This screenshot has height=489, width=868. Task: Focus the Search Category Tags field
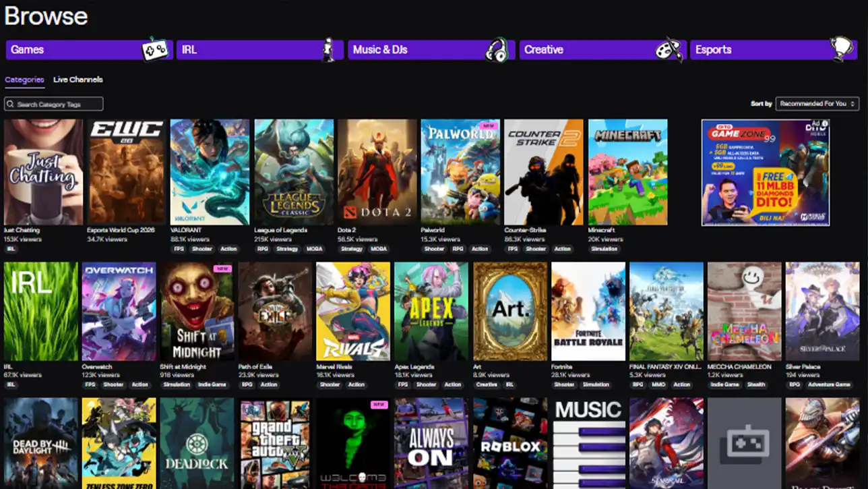[x=54, y=104]
